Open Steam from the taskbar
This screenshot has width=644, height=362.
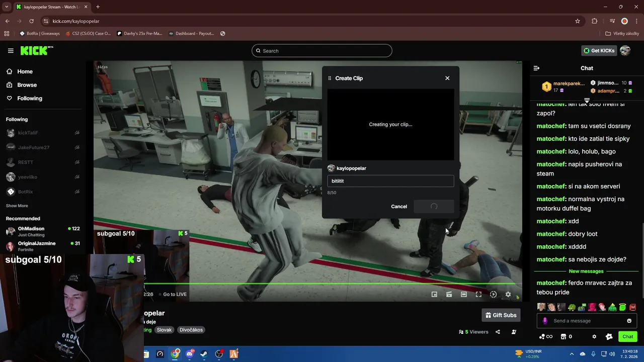coord(204,354)
